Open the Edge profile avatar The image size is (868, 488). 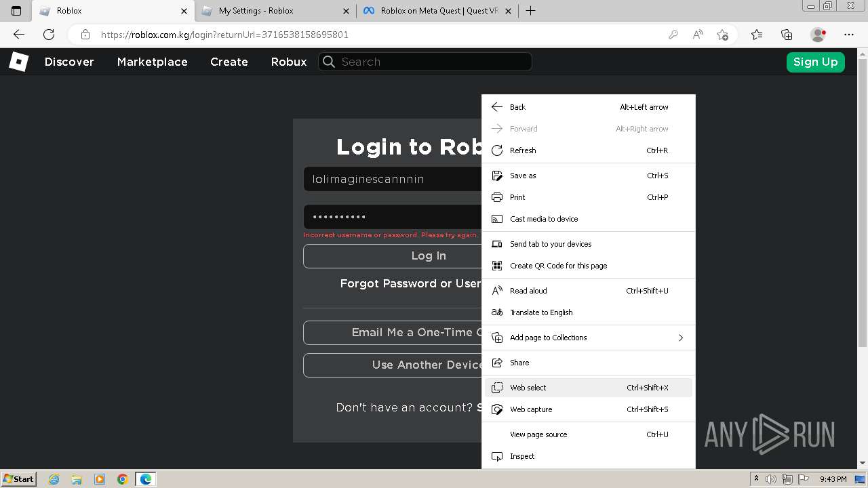coord(818,35)
